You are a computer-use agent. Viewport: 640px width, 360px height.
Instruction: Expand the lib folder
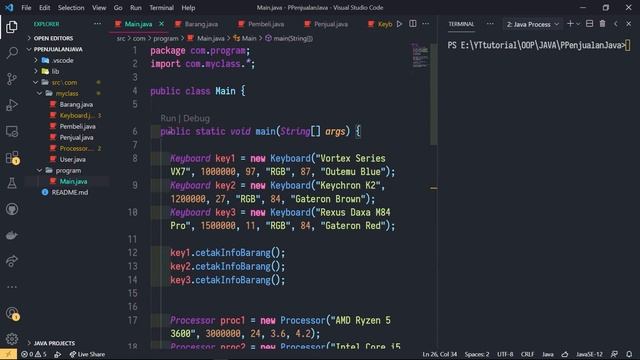coord(55,71)
